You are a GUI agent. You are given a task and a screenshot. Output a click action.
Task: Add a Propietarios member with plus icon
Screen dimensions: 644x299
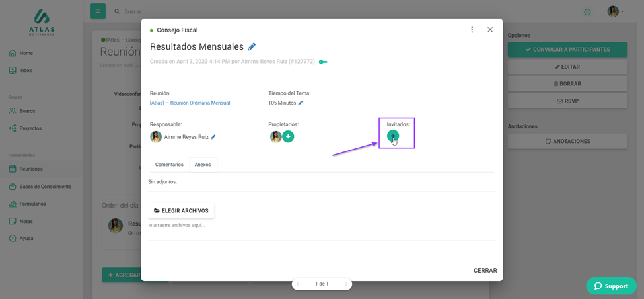tap(288, 136)
